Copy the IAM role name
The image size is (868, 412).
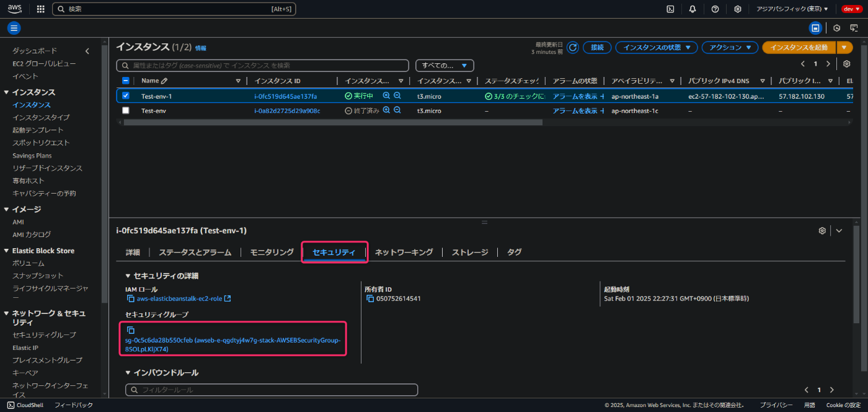pyautogui.click(x=130, y=299)
